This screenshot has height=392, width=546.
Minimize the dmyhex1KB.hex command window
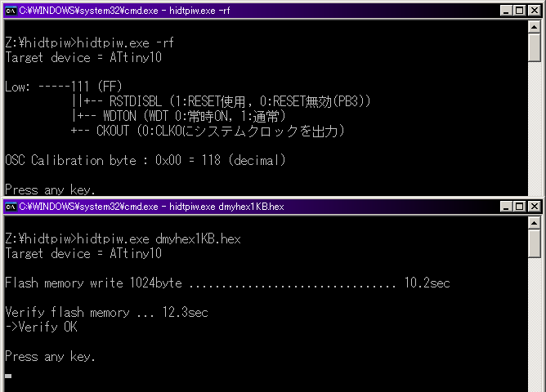[506, 207]
